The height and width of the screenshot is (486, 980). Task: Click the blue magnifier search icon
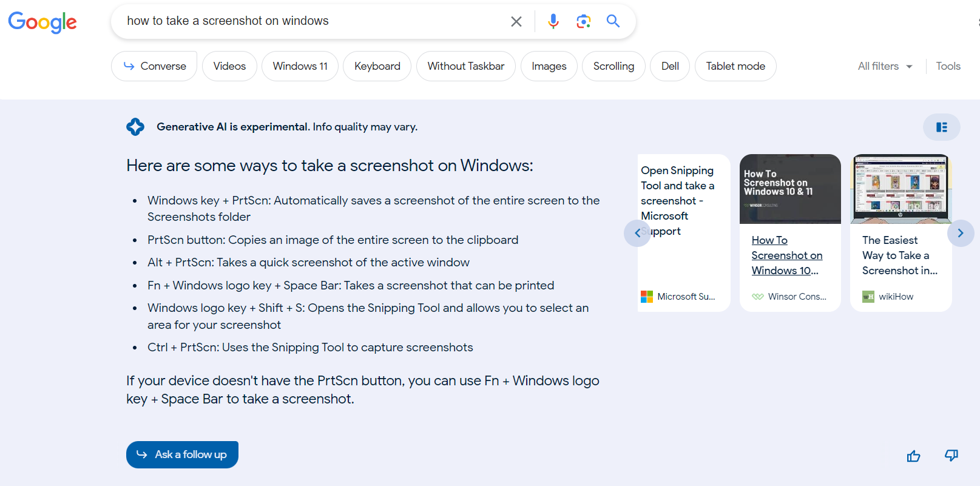pyautogui.click(x=613, y=21)
